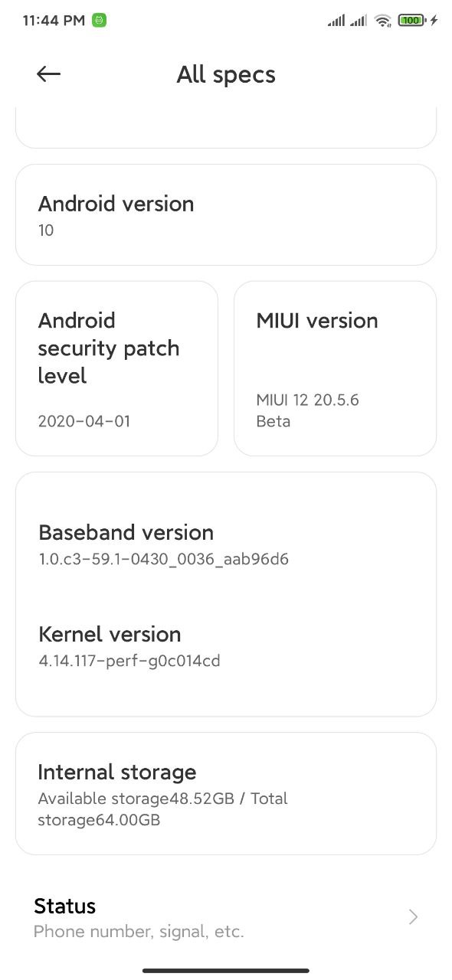The width and height of the screenshot is (452, 980).
Task: Tap the Android security patch level card
Action: (116, 368)
